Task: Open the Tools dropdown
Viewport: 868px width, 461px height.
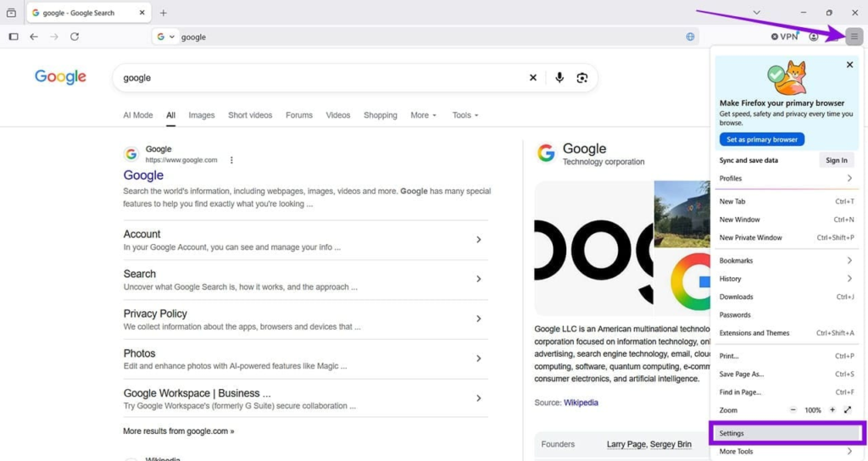Action: [x=465, y=115]
